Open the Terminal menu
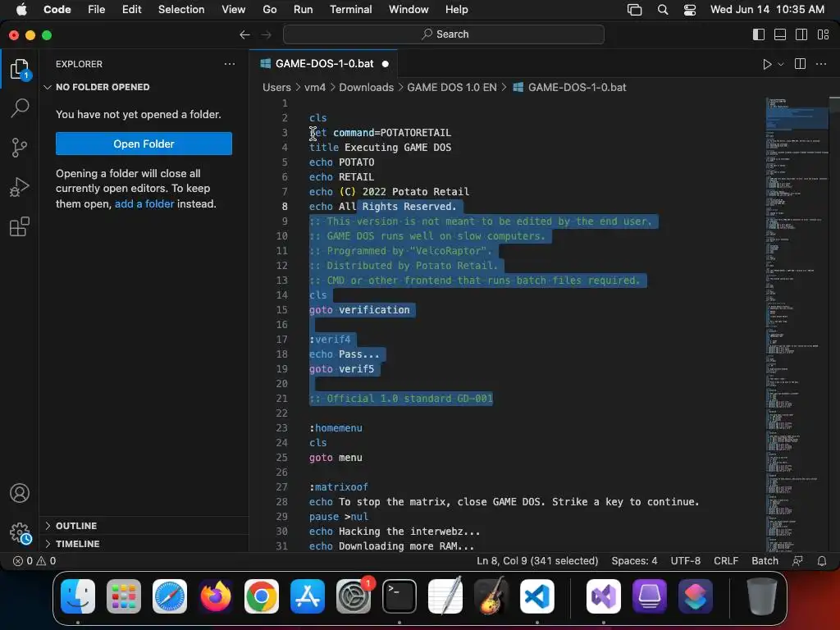The image size is (840, 630). point(350,10)
